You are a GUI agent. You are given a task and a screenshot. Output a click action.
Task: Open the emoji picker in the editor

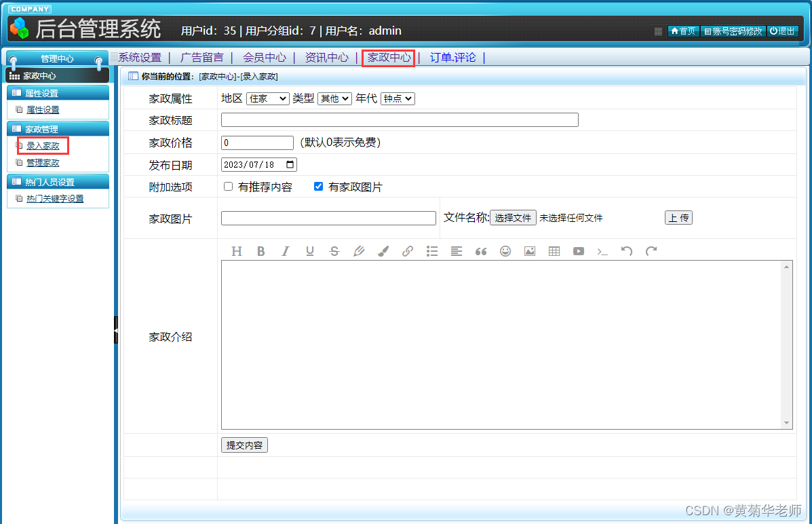point(505,251)
